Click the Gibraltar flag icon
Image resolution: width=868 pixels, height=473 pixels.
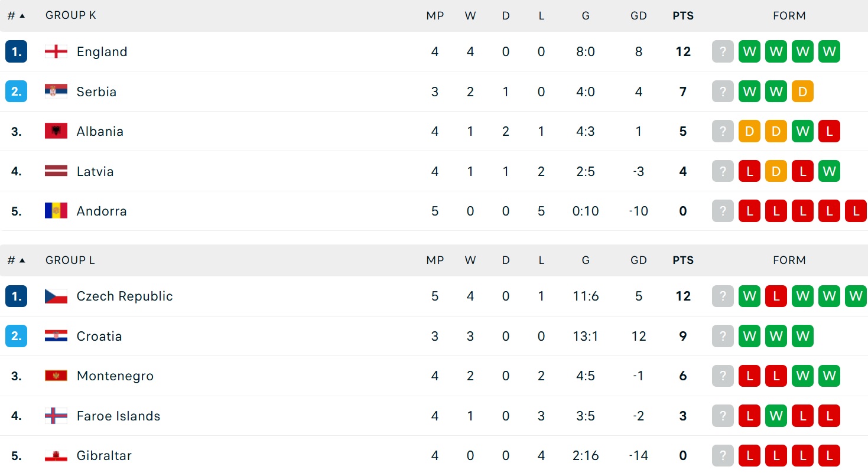pyautogui.click(x=56, y=455)
